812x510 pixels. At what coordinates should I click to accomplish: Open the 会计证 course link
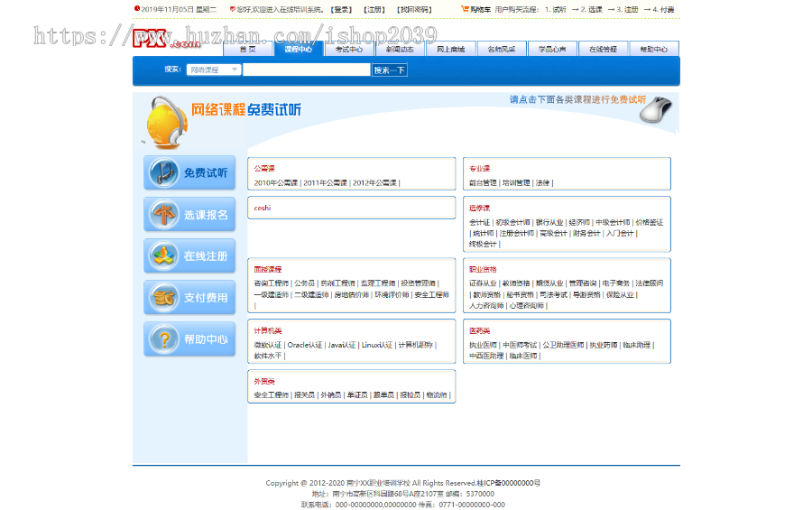pos(480,222)
